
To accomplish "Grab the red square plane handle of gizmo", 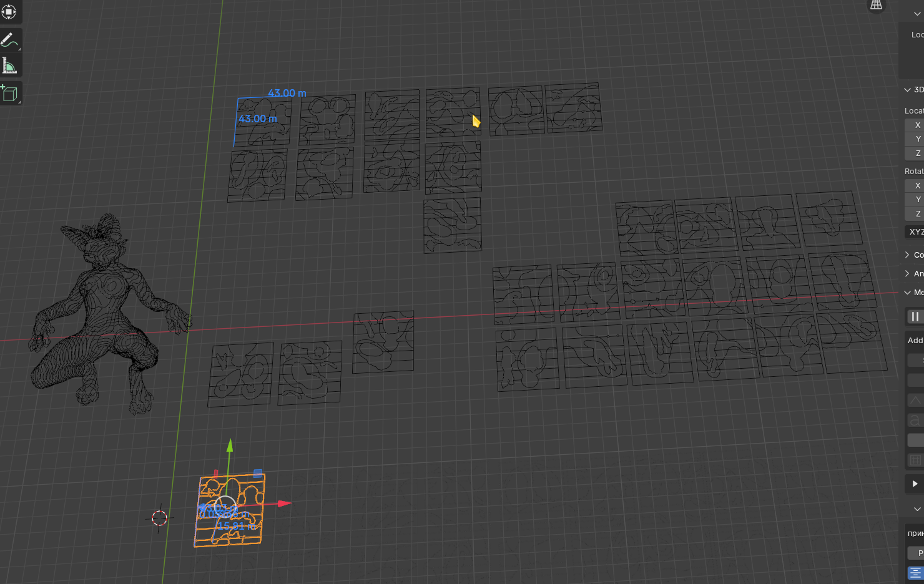I will (x=216, y=474).
